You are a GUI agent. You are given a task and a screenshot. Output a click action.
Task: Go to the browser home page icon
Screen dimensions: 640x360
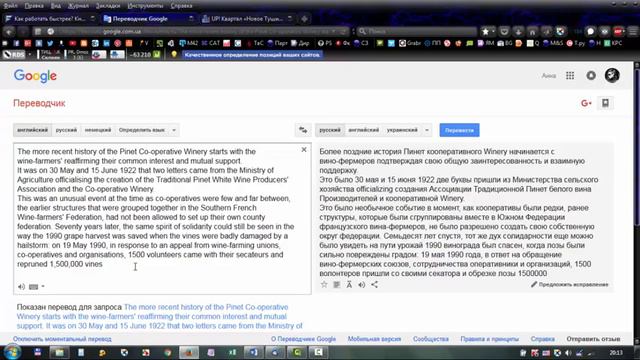(x=532, y=31)
